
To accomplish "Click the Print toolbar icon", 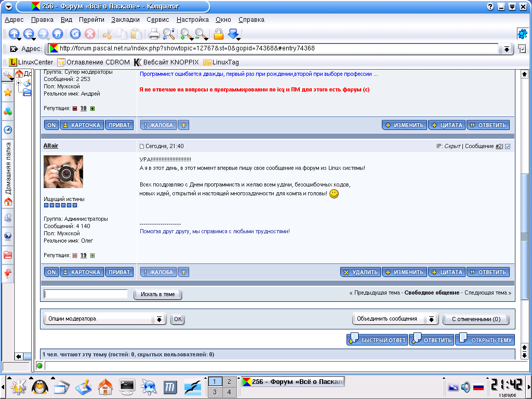I will [154, 34].
